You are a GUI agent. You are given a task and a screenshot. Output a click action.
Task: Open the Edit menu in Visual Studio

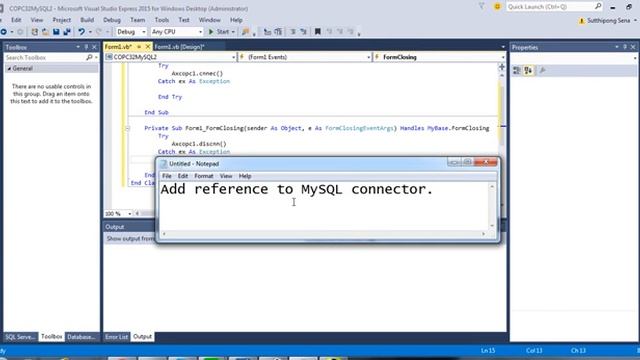(x=16, y=20)
